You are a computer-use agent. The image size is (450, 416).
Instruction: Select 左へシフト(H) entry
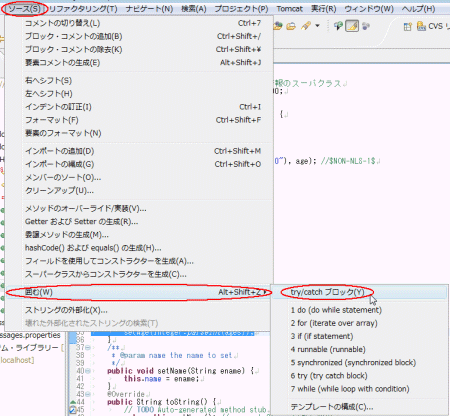pos(139,94)
